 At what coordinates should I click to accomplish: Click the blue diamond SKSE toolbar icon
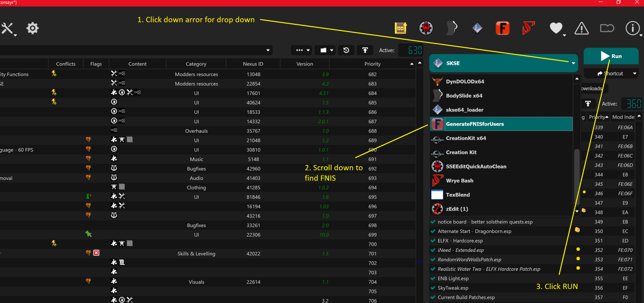click(x=477, y=28)
